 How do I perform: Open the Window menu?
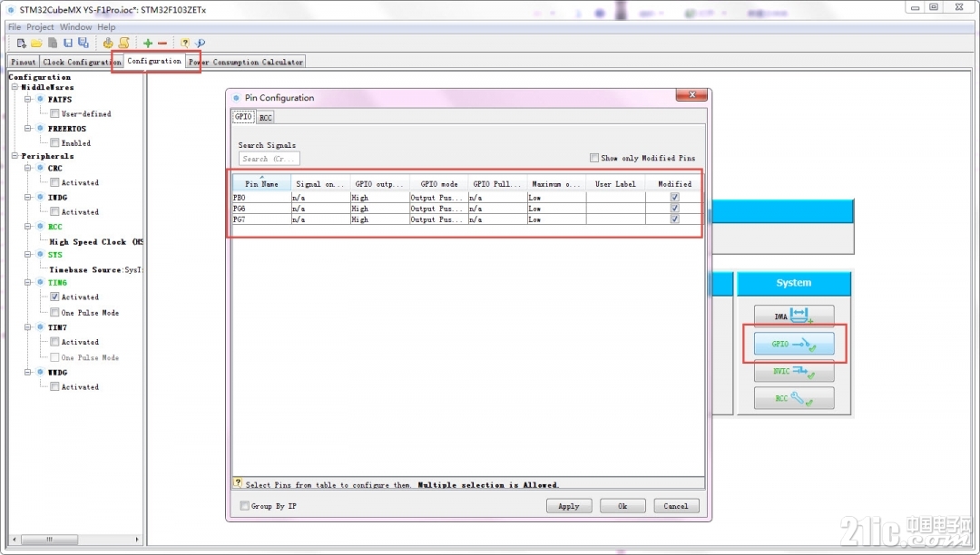[x=75, y=27]
